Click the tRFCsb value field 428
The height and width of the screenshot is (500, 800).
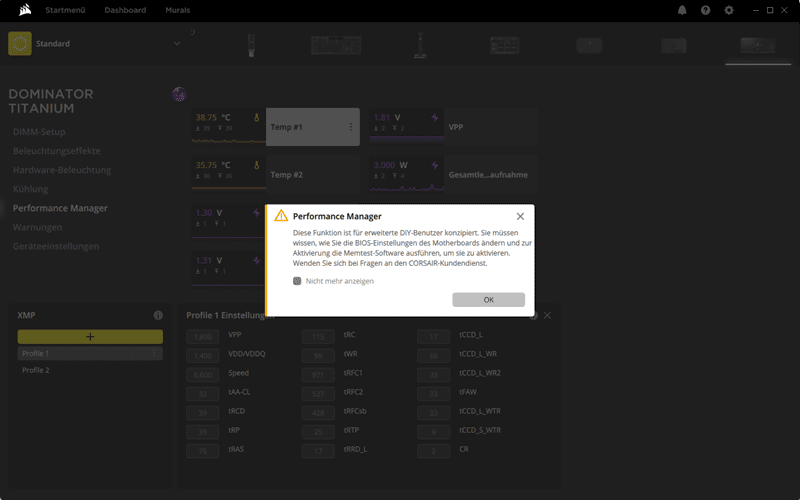pos(318,413)
